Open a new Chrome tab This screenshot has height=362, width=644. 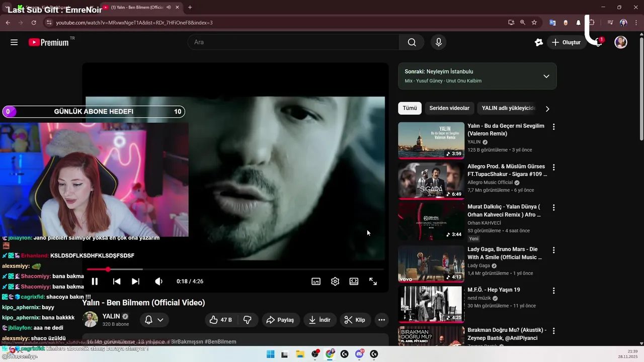(x=190, y=8)
